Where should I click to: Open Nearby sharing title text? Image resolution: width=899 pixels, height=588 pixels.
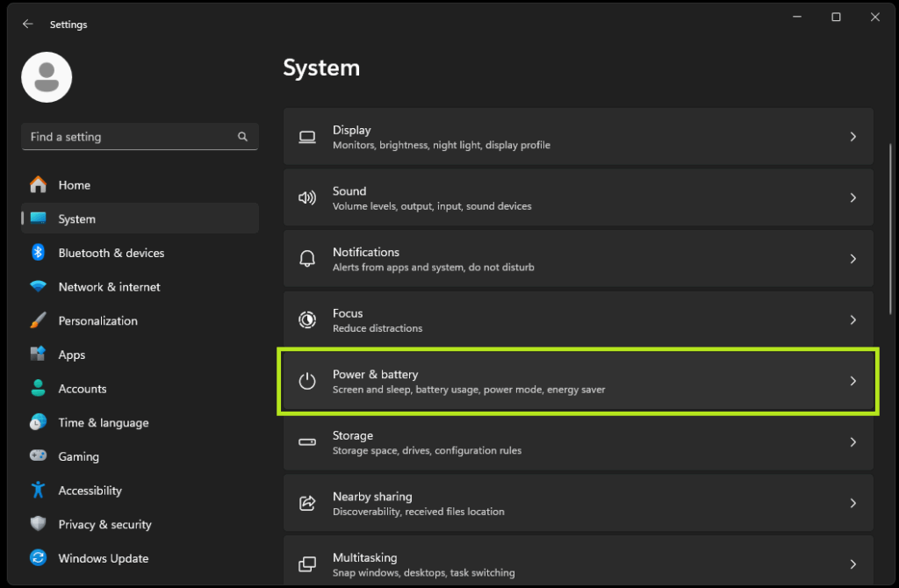coord(372,497)
